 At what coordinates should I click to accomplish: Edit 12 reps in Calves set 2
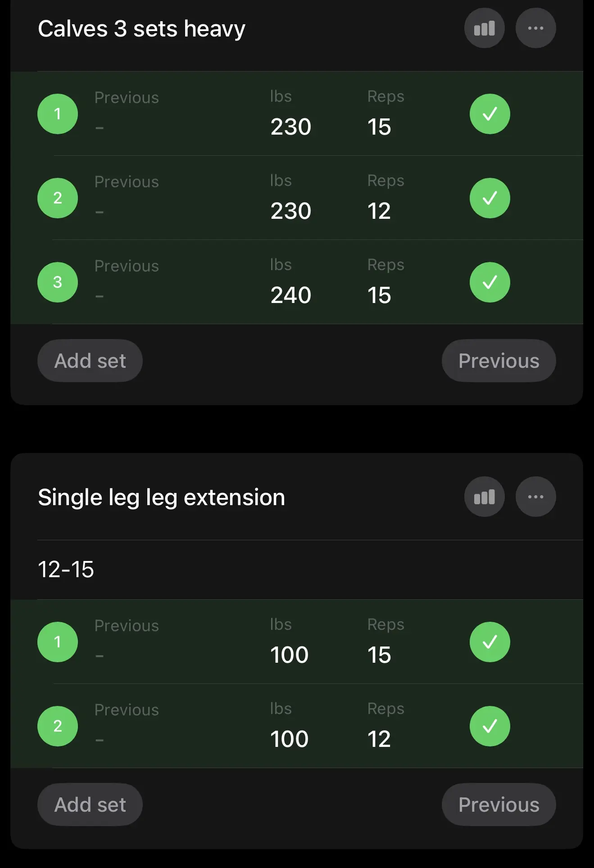(x=379, y=211)
